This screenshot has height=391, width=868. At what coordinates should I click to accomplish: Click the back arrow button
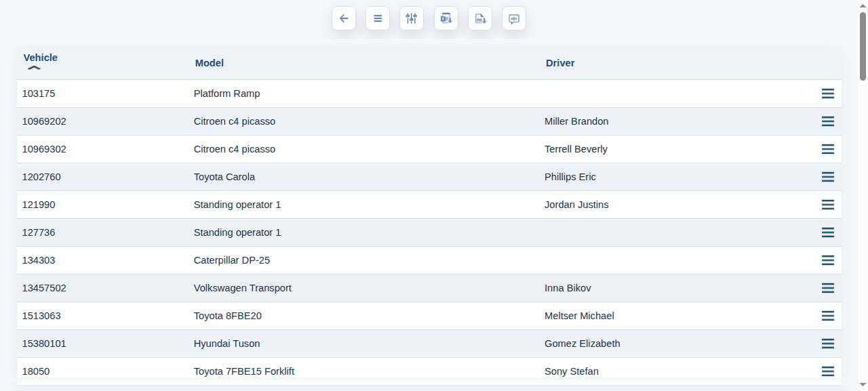[344, 18]
